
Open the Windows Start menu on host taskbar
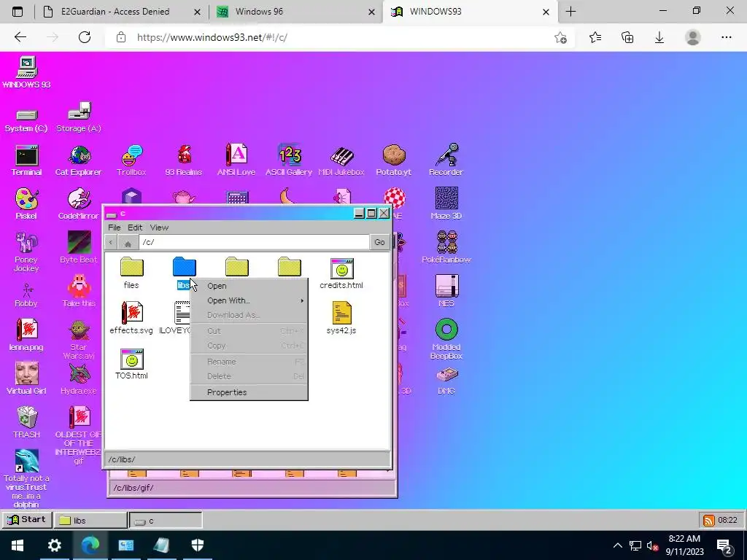pyautogui.click(x=18, y=545)
